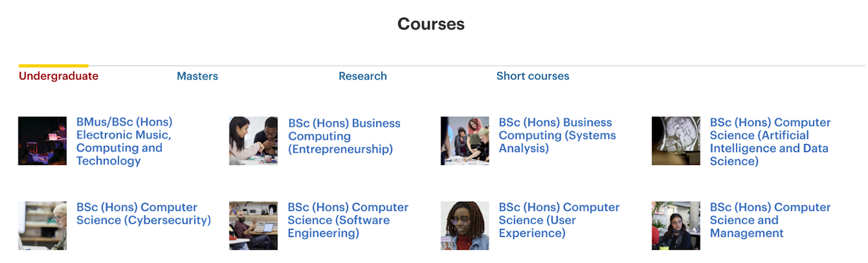Open BSc Business Computing (Entrepreneurship) link
Image resolution: width=868 pixels, height=263 pixels.
pyautogui.click(x=344, y=136)
